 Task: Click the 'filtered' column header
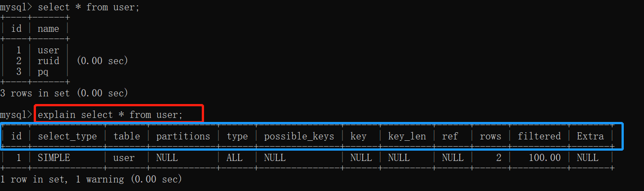tap(539, 136)
